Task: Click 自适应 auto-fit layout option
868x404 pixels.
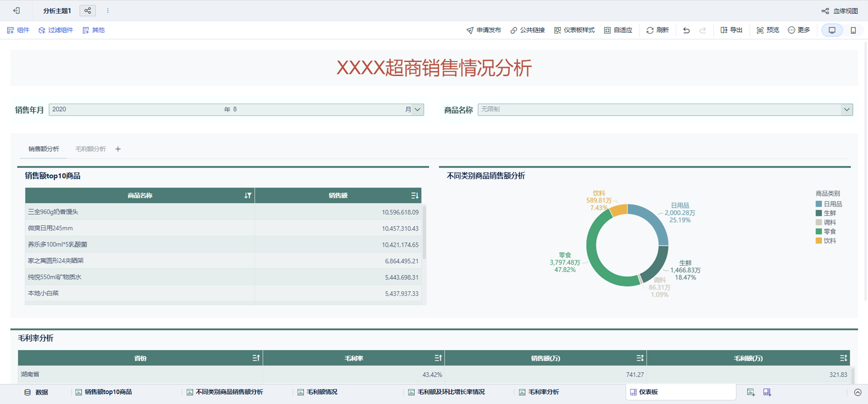Action: click(x=618, y=30)
